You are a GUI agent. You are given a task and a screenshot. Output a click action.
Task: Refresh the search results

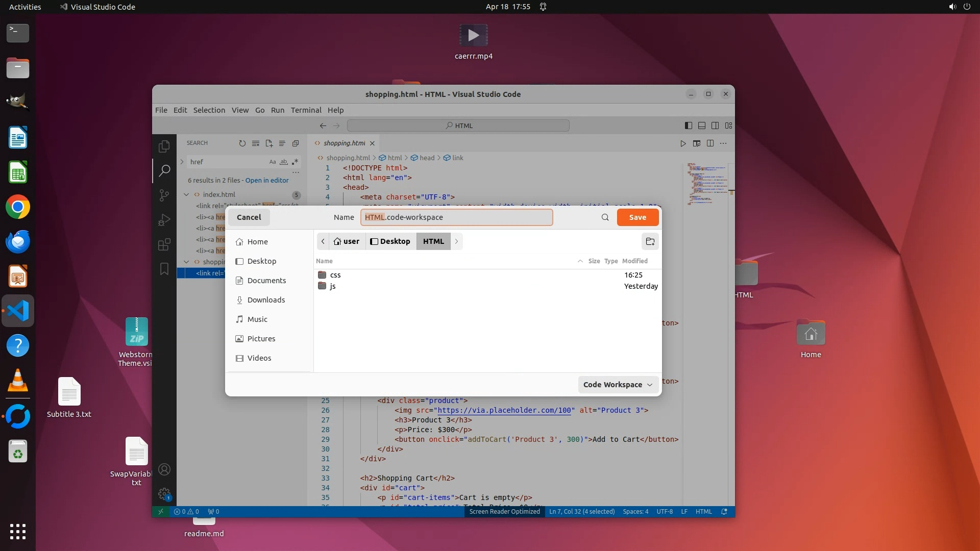(x=242, y=143)
